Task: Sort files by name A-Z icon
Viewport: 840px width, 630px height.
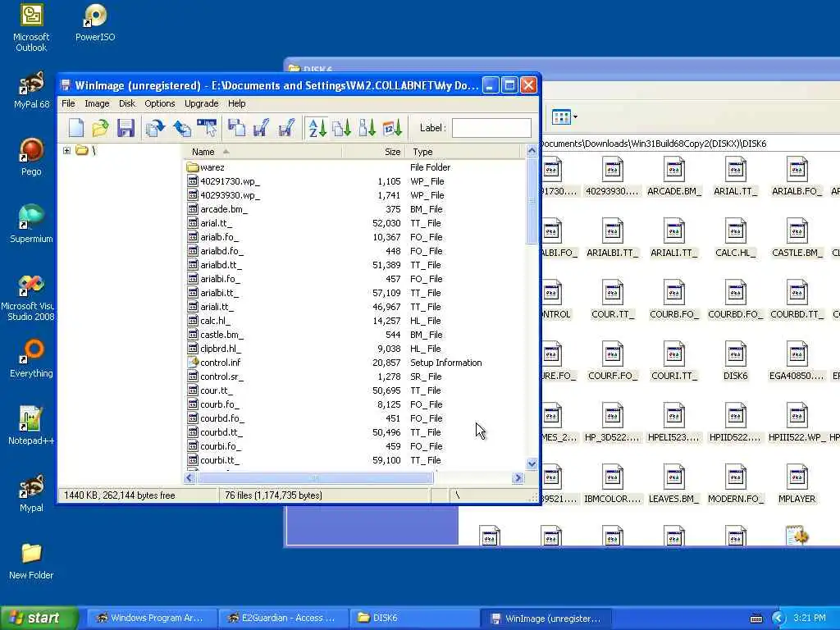Action: [x=317, y=128]
